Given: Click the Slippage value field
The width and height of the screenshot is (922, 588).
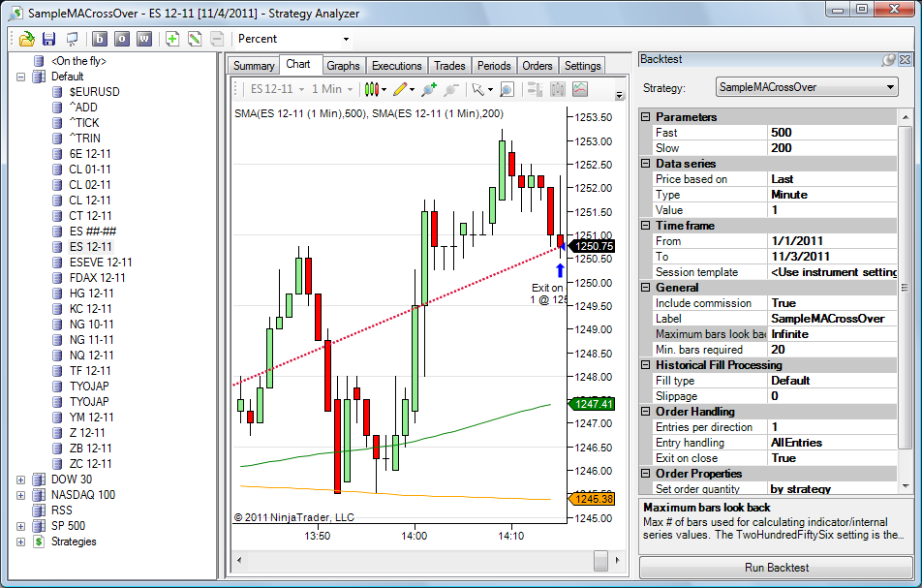Looking at the screenshot, I should [833, 396].
